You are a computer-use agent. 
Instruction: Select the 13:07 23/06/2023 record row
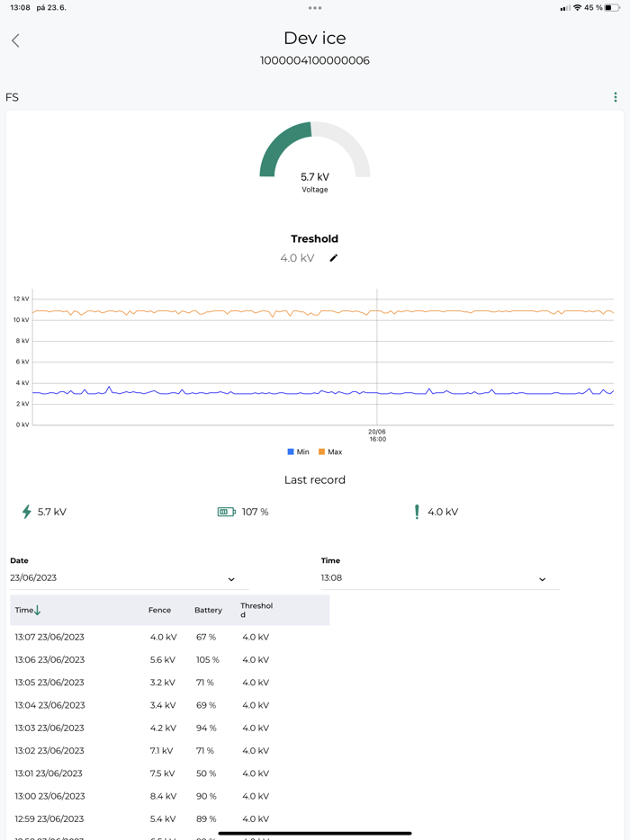169,637
